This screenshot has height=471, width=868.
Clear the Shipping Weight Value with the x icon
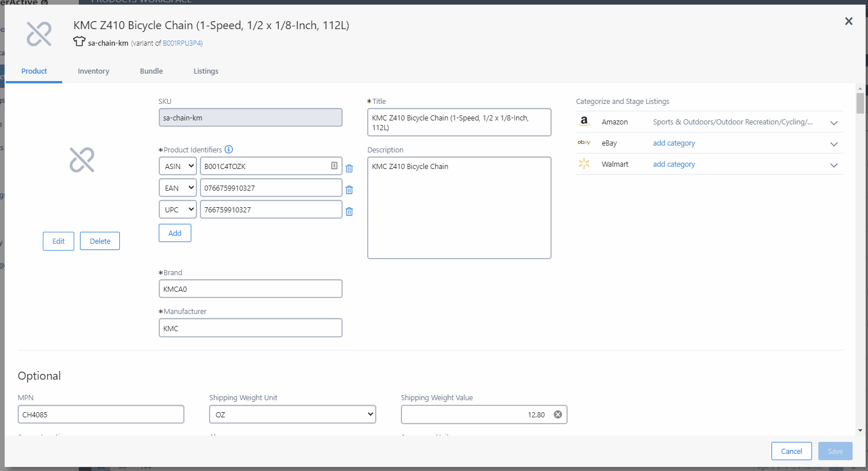tap(558, 414)
